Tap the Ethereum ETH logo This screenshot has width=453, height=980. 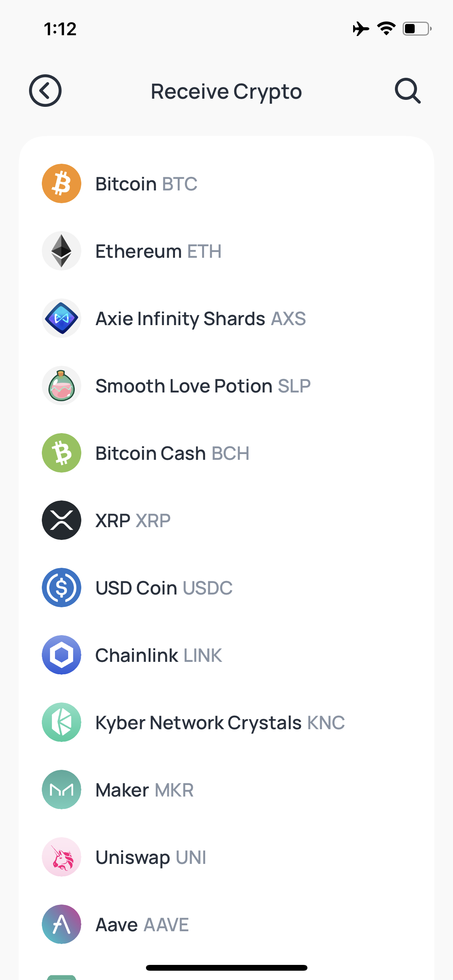pos(61,251)
